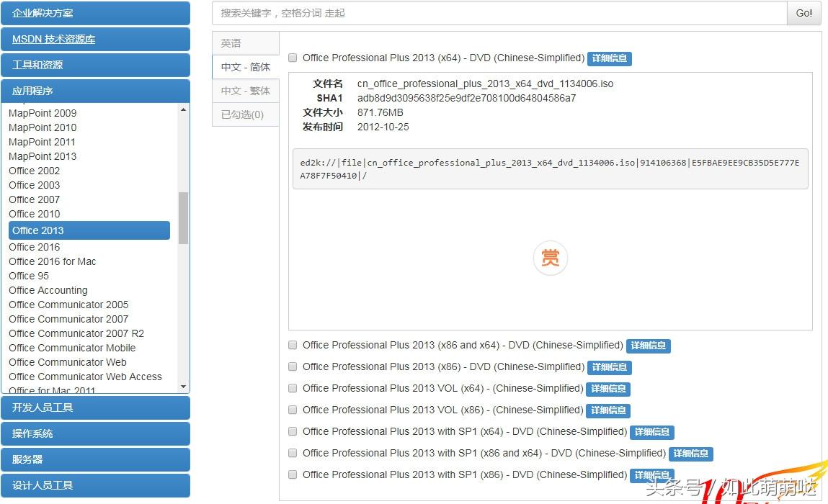Viewport: 828px width, 504px height.
Task: Click the release date 2012-10-25
Action: (x=383, y=127)
